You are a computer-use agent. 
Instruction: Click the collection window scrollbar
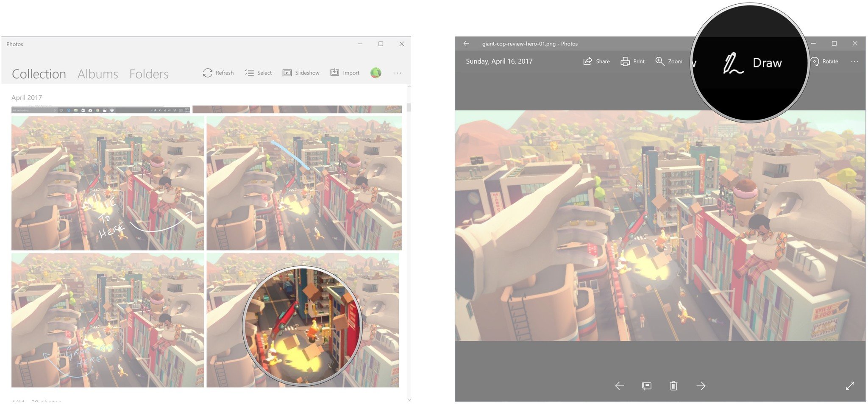[x=409, y=107]
